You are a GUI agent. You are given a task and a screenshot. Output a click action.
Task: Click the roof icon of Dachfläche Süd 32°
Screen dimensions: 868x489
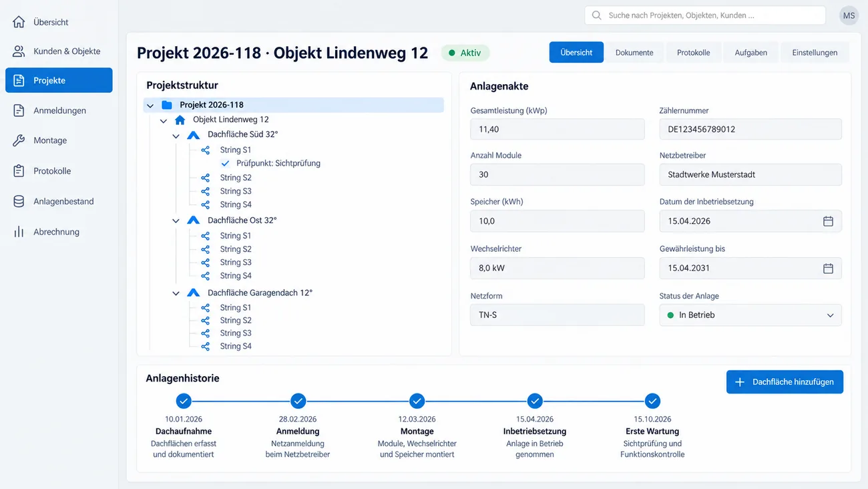[194, 135]
